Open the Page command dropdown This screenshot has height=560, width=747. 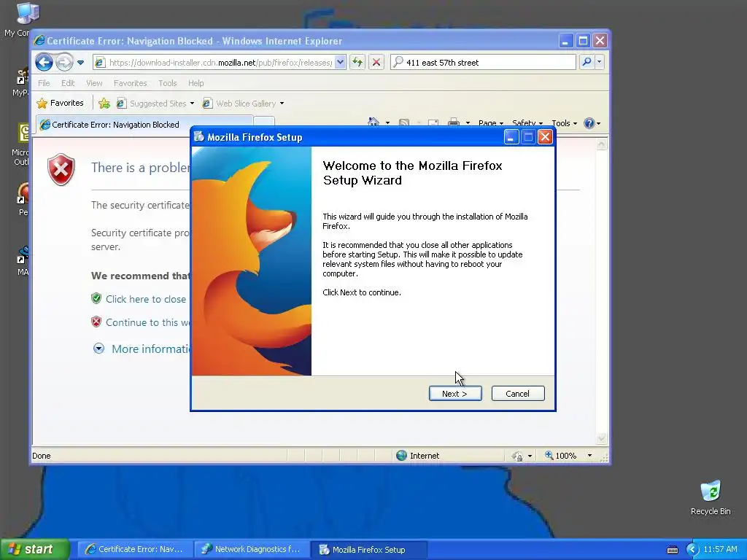coord(491,122)
